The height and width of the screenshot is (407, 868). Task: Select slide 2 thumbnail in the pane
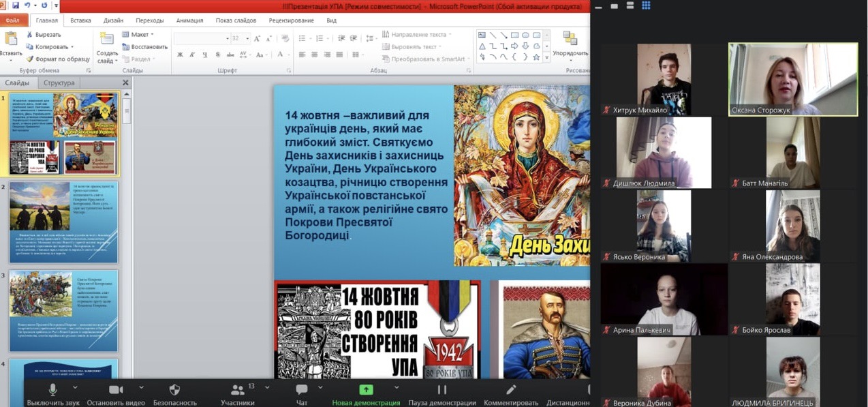(x=63, y=222)
